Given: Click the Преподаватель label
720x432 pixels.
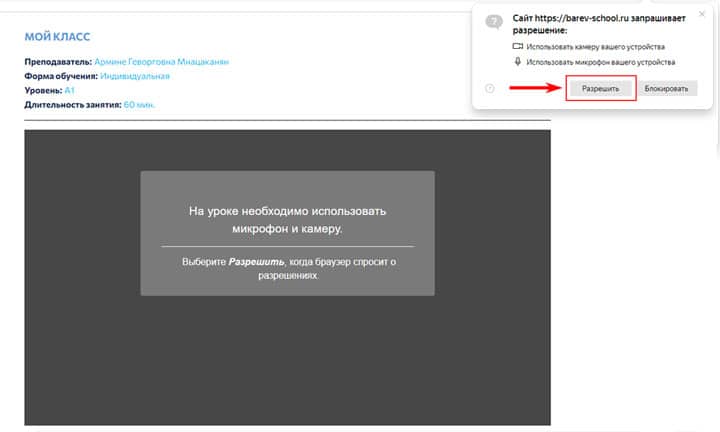Looking at the screenshot, I should [58, 62].
